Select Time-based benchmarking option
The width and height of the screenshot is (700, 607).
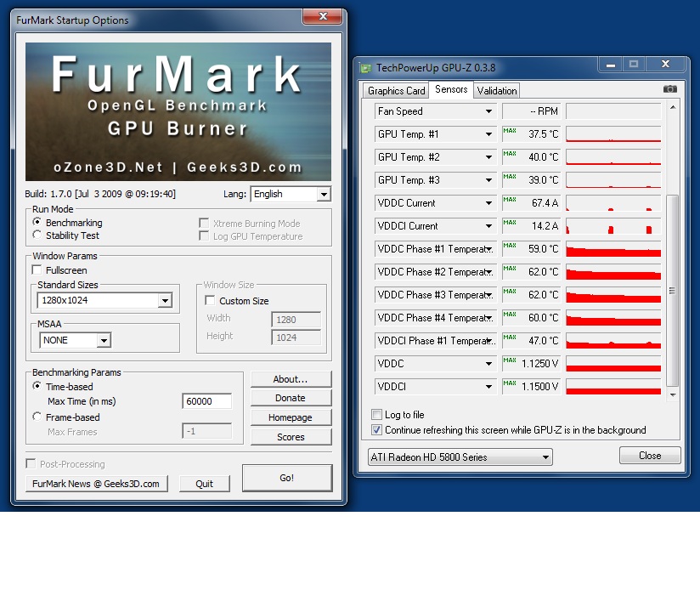click(37, 386)
